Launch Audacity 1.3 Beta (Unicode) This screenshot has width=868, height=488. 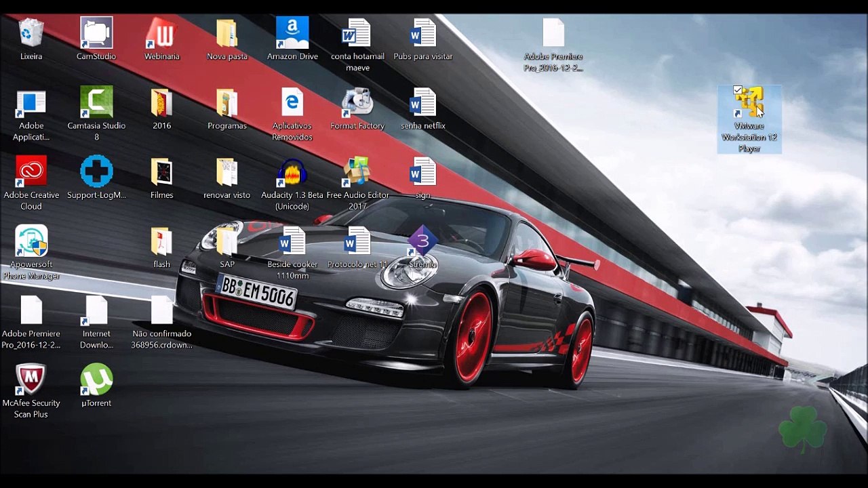pos(292,171)
